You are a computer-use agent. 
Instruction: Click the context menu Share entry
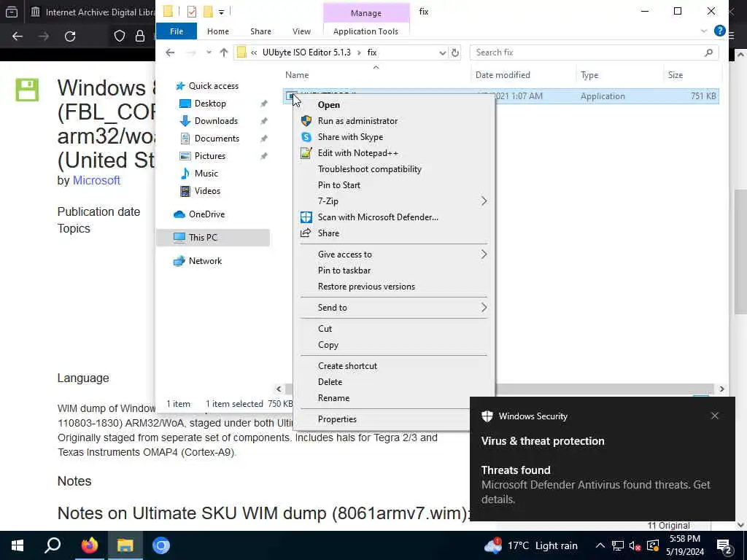(x=328, y=233)
